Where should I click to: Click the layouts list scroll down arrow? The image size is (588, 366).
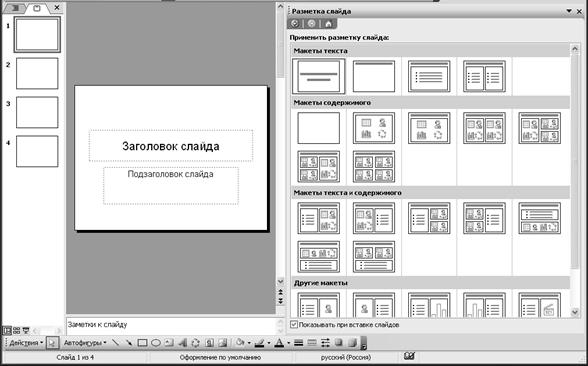tap(575, 312)
